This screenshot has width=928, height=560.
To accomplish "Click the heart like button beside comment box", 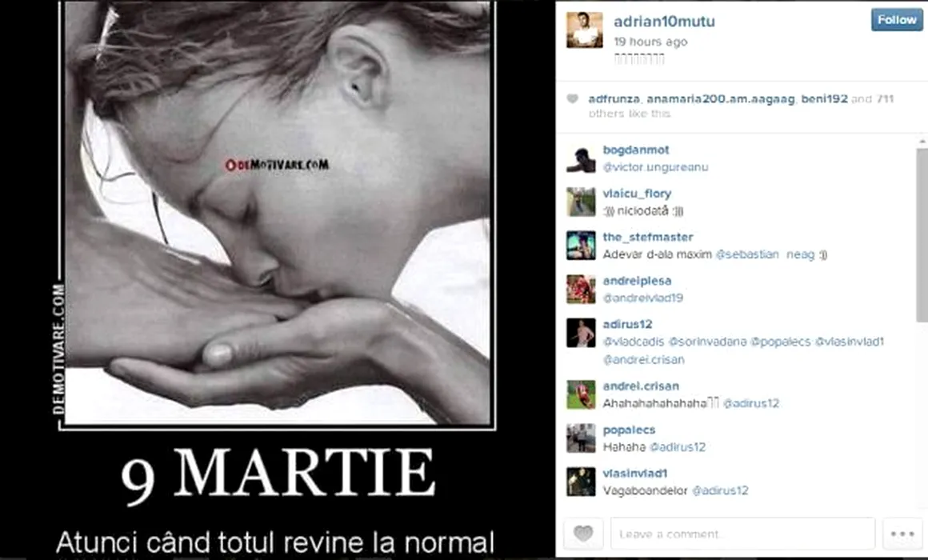I will click(583, 534).
